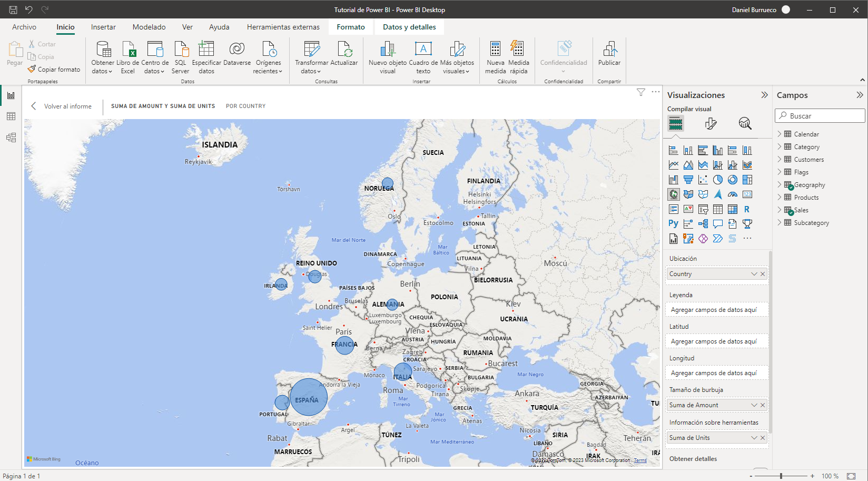Click the zoom slider handle
The width and height of the screenshot is (868, 481).
tap(781, 476)
